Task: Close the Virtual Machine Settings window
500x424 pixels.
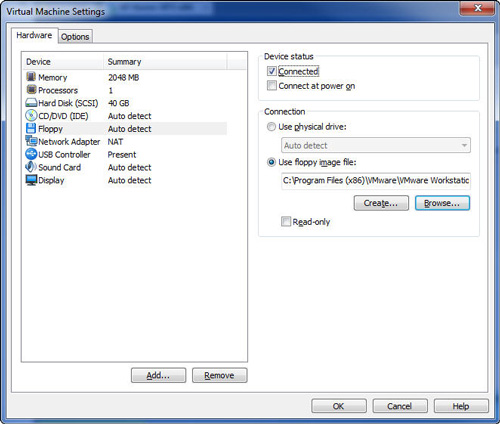Action: click(x=477, y=8)
